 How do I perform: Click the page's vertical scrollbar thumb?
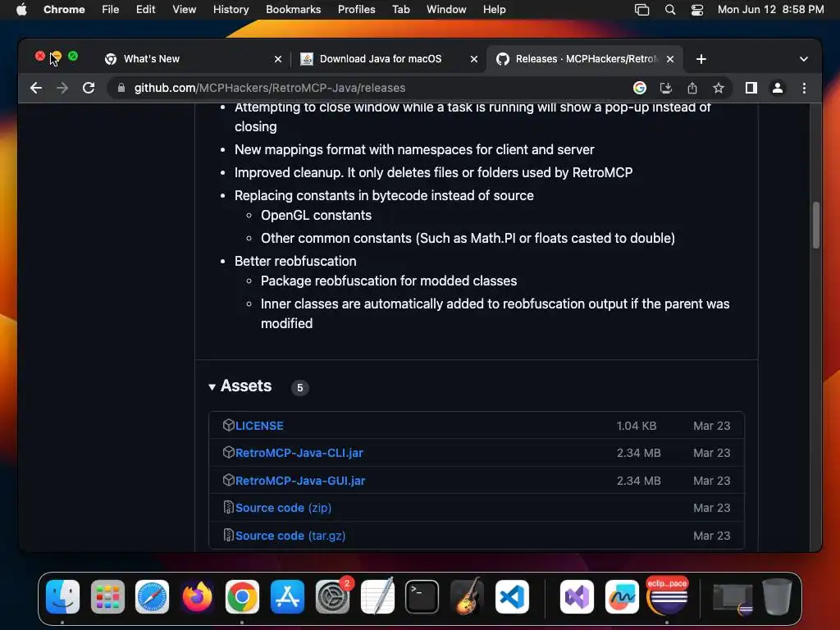pos(816,225)
